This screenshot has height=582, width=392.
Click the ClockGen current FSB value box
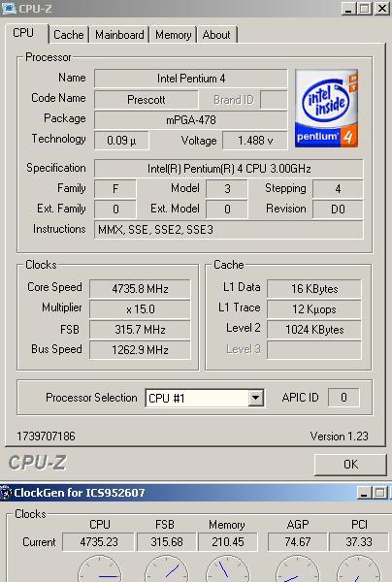coord(167,542)
